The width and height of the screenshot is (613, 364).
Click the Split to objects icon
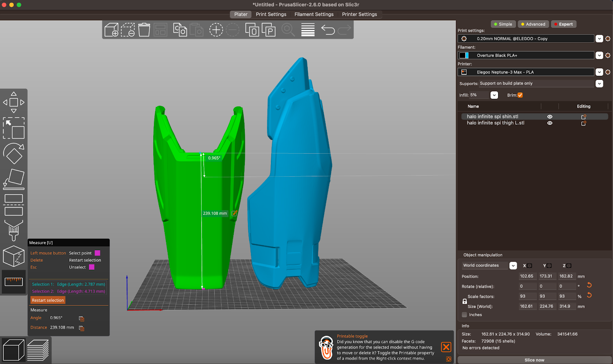[252, 30]
